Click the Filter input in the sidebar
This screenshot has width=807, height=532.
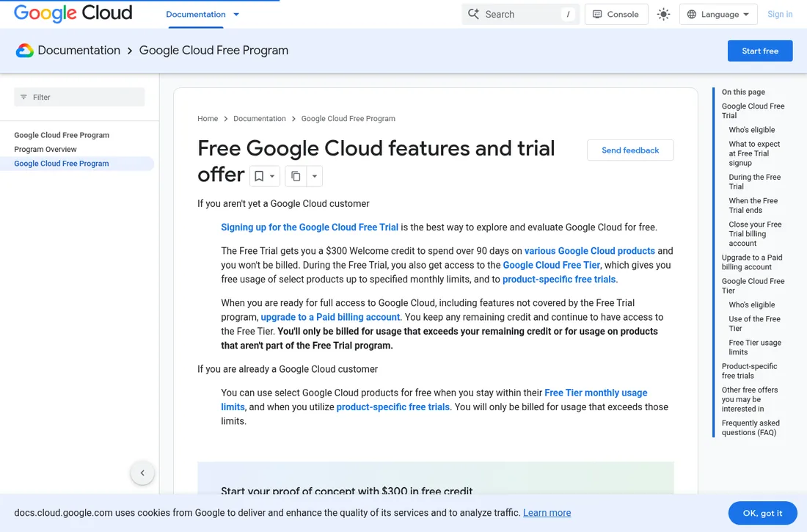[x=79, y=97]
